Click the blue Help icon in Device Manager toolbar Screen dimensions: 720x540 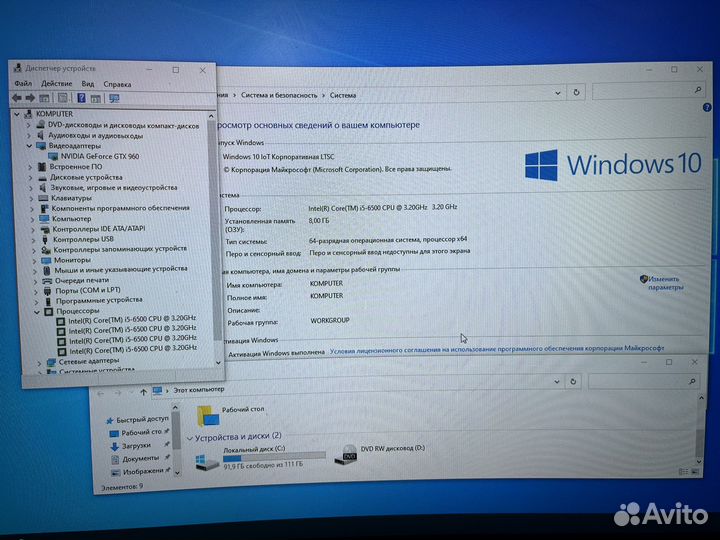(x=81, y=98)
